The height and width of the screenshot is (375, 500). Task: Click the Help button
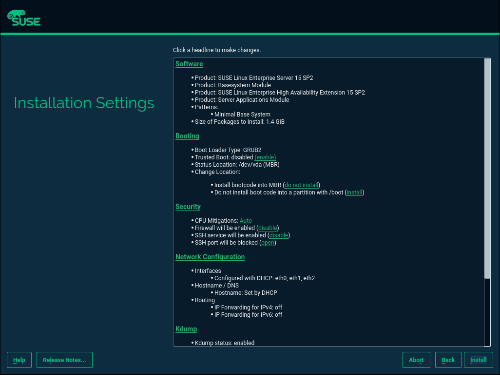point(19,360)
